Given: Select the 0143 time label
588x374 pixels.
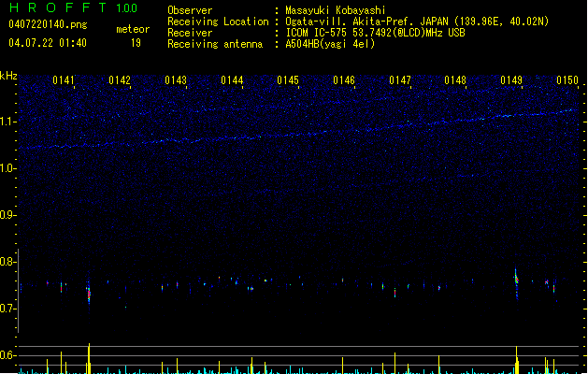Looking at the screenshot, I should (x=176, y=80).
